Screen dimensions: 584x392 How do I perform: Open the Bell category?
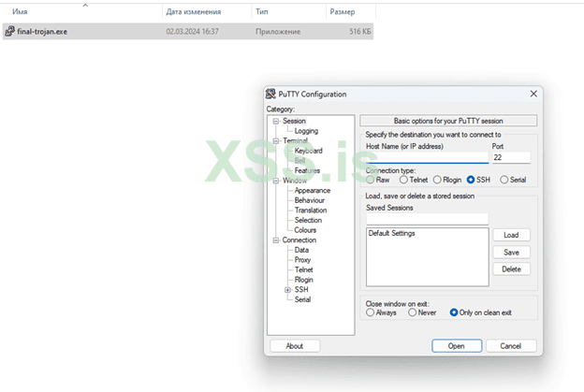(299, 161)
